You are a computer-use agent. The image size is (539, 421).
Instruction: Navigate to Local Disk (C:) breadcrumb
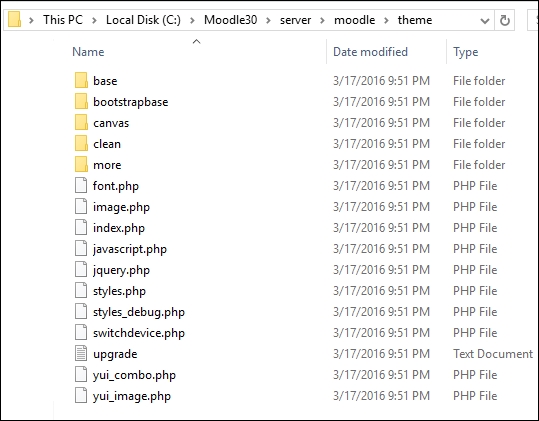[x=143, y=20]
